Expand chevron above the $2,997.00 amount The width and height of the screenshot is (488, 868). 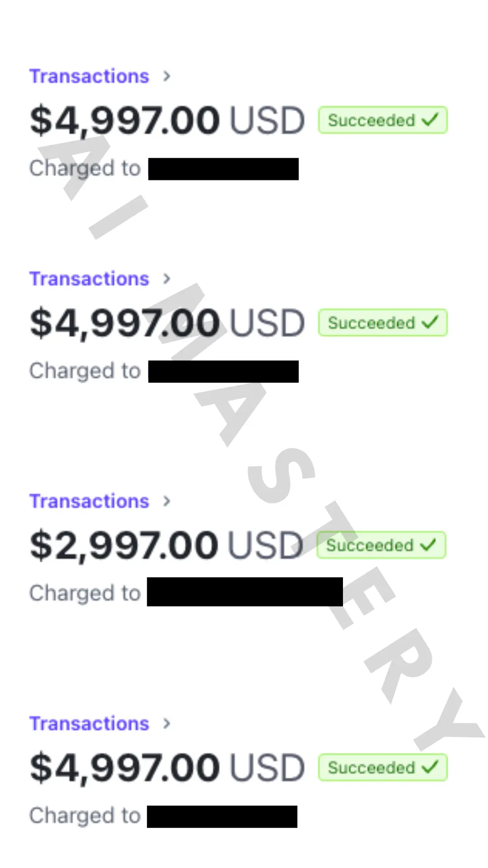pos(167,501)
